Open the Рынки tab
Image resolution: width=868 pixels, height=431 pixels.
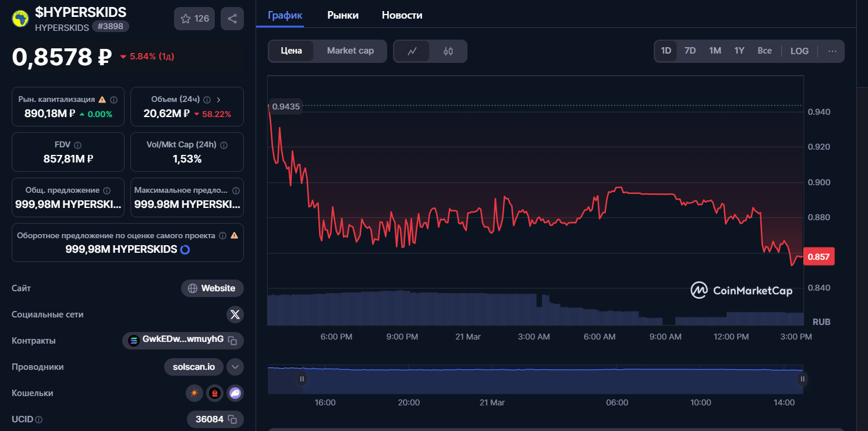pos(343,16)
